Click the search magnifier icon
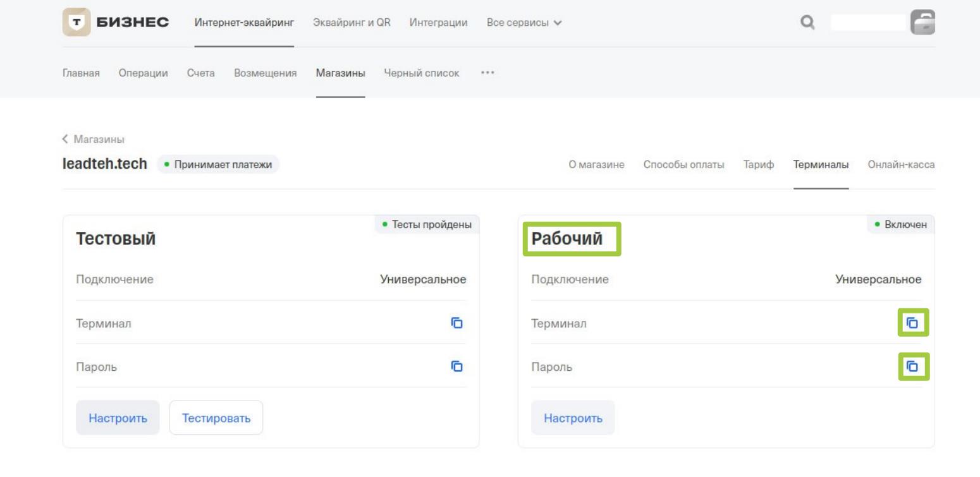 click(807, 23)
